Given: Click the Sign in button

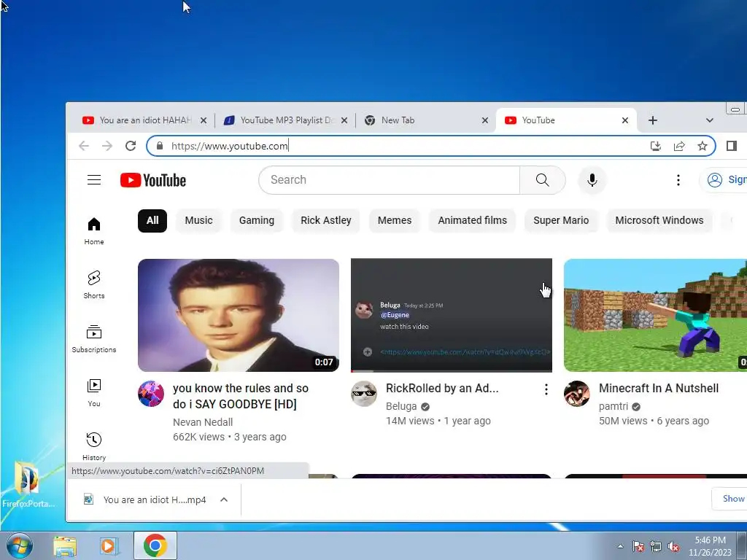Looking at the screenshot, I should point(724,179).
